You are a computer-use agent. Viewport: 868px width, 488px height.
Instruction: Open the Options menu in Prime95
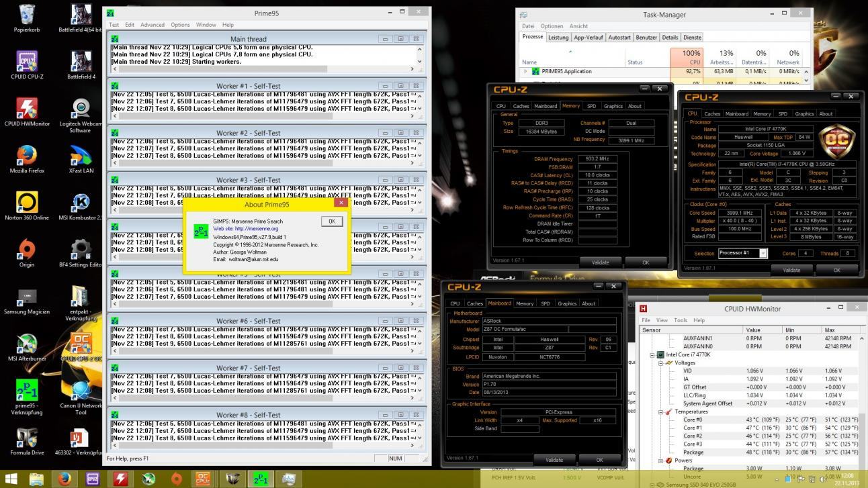click(180, 25)
